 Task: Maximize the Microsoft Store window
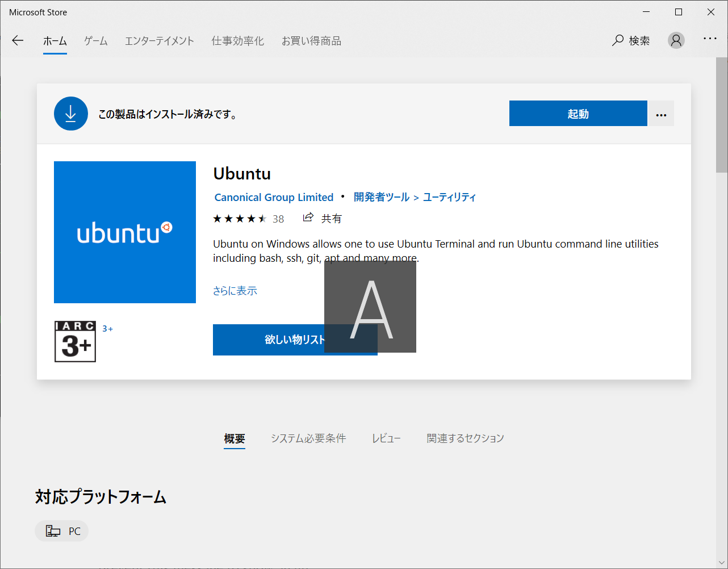(679, 12)
